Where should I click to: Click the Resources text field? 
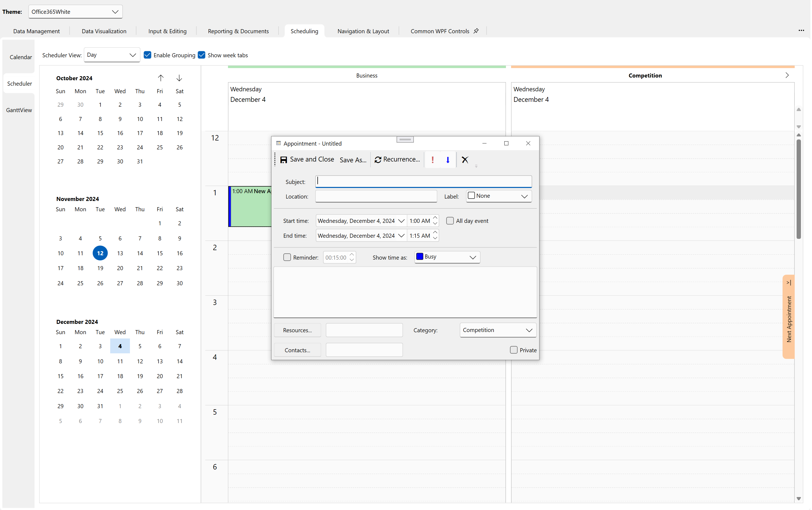click(x=364, y=330)
